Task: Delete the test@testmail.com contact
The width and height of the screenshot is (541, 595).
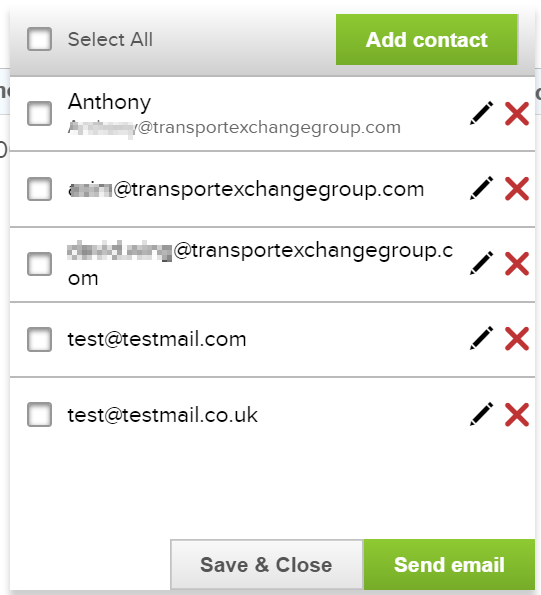Action: pos(517,338)
